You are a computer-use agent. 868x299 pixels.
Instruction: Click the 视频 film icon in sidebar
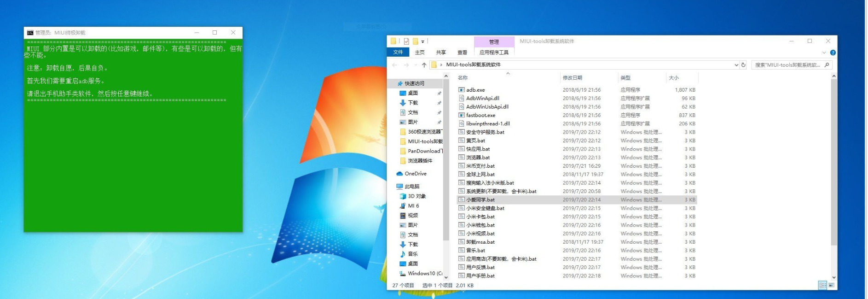tap(403, 216)
